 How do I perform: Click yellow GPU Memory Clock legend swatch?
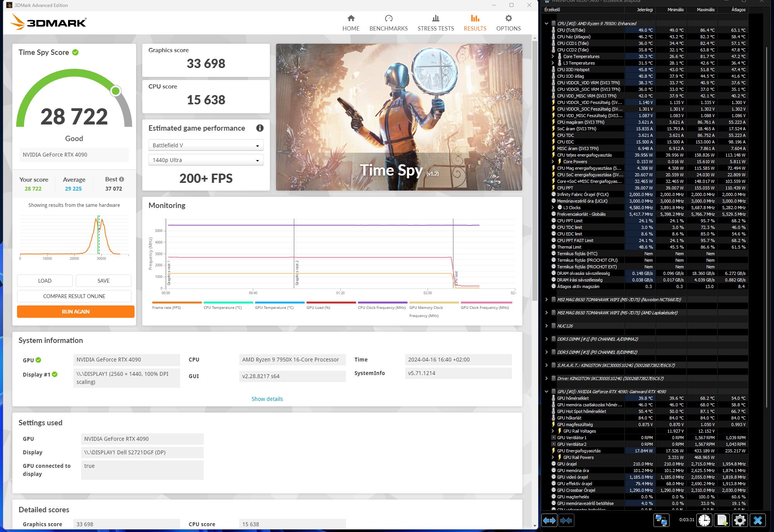[x=434, y=302]
